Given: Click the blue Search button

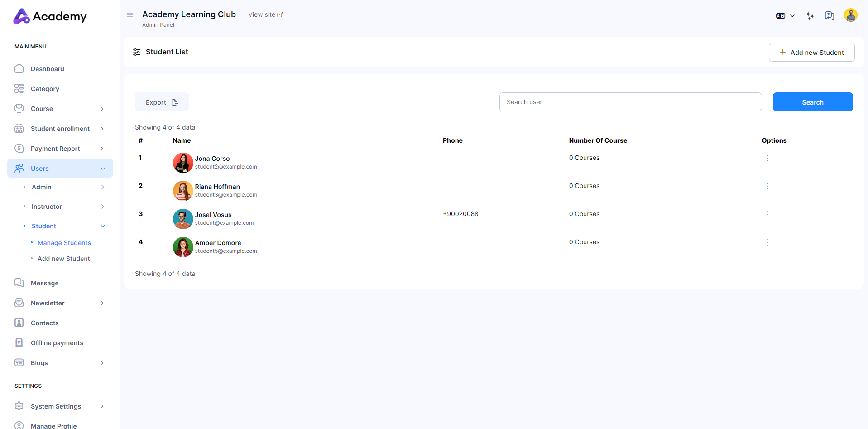Looking at the screenshot, I should pyautogui.click(x=812, y=102).
